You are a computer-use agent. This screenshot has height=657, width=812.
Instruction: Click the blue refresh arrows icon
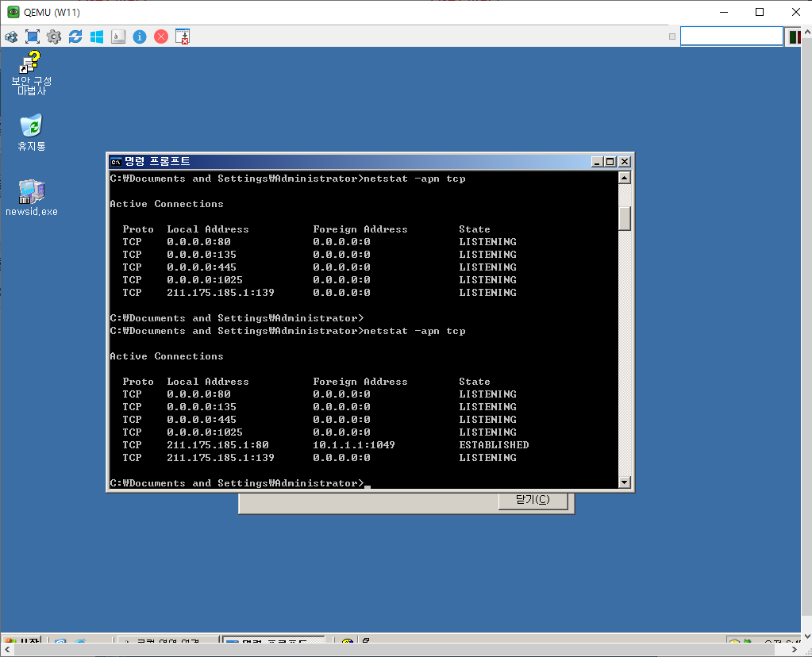[x=75, y=36]
